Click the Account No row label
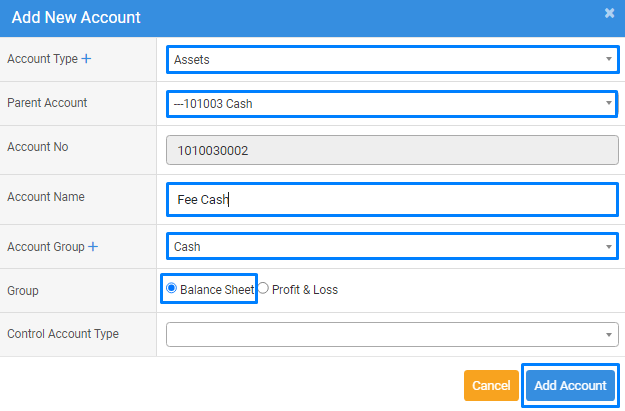 point(37,147)
